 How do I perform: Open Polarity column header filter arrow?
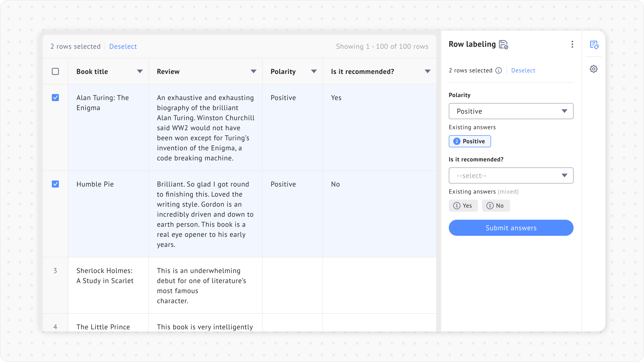point(314,71)
